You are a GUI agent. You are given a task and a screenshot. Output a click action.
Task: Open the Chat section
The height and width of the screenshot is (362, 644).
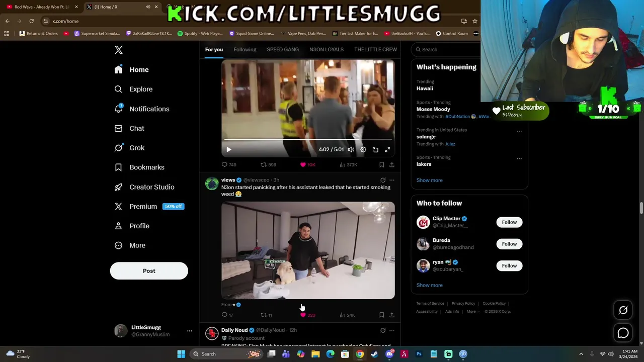click(129, 128)
